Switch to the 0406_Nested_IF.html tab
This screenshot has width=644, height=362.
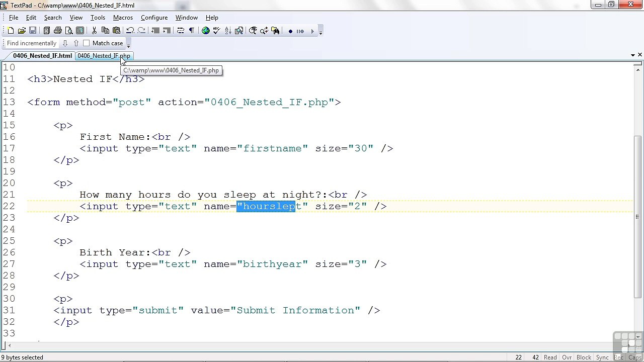click(42, 56)
